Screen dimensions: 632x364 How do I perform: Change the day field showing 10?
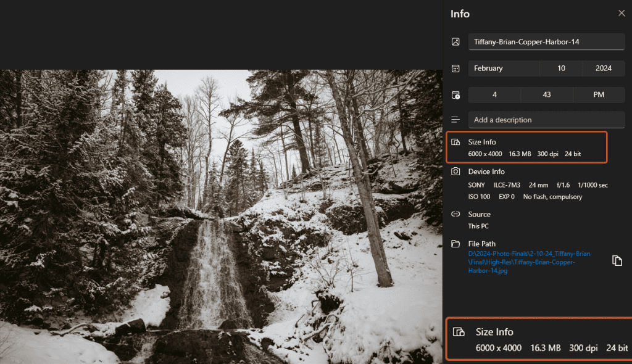(x=561, y=68)
